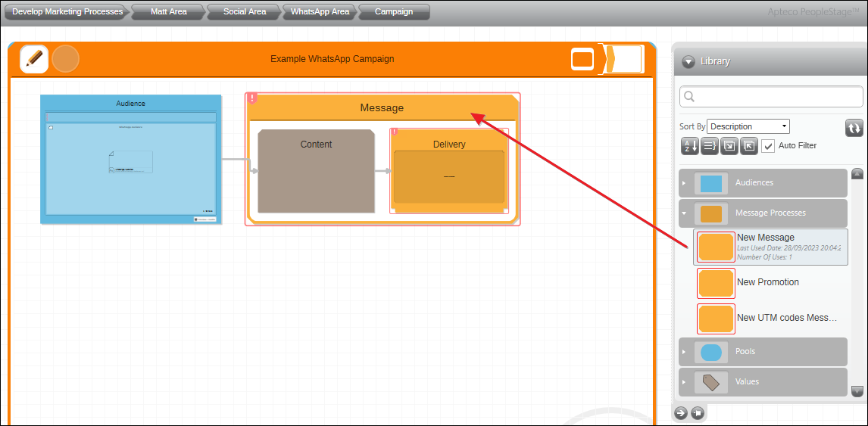Click the refresh library button
This screenshot has height=426, width=868.
tap(854, 128)
